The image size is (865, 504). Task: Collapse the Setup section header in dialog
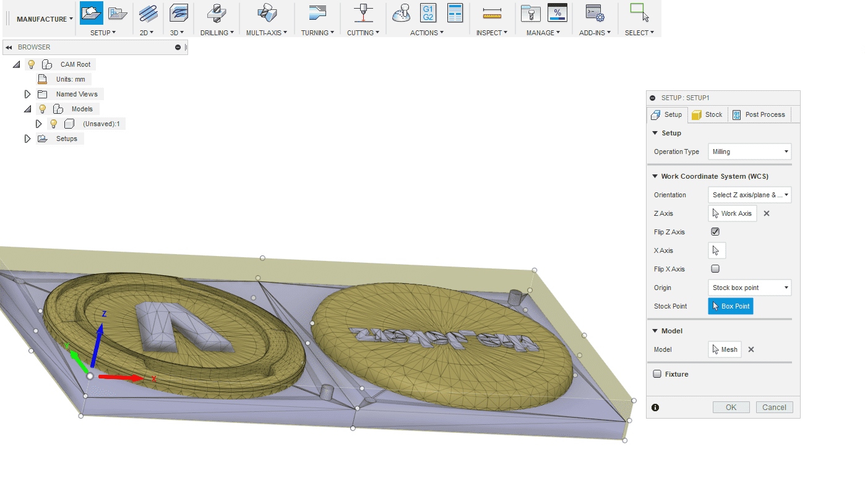point(655,133)
